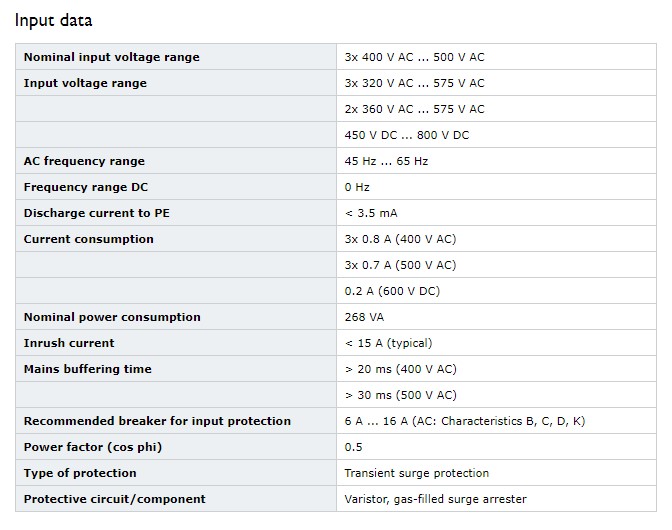
Task: Click the Input data heading
Action: (x=54, y=20)
